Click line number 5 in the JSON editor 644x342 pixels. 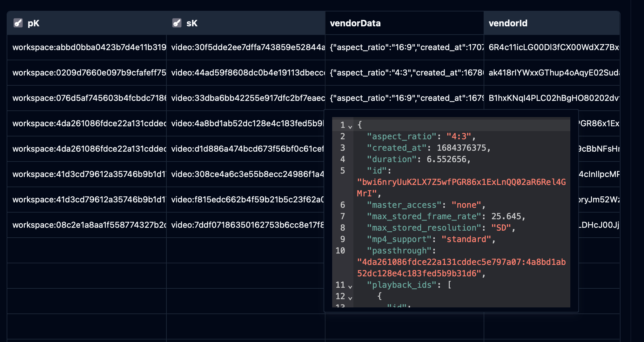point(342,171)
